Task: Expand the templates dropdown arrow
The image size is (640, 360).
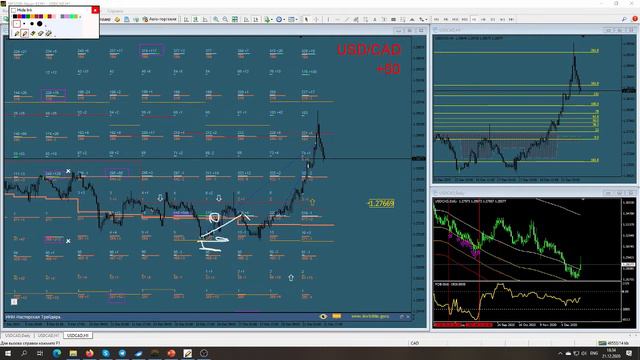Action: click(x=297, y=19)
